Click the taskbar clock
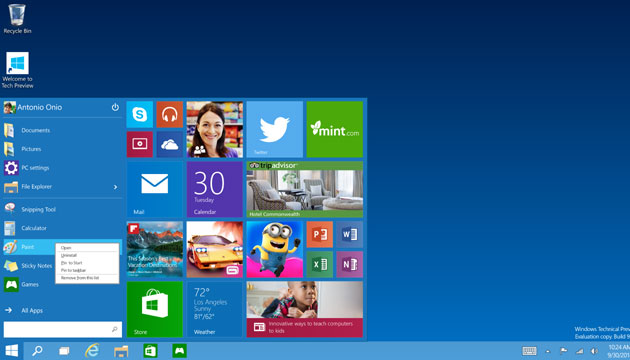 (618, 351)
